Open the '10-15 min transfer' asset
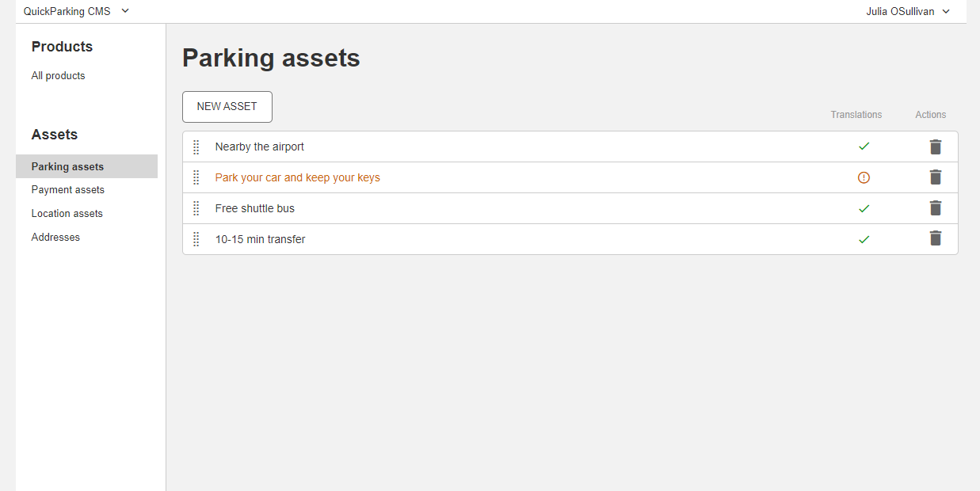 [260, 239]
